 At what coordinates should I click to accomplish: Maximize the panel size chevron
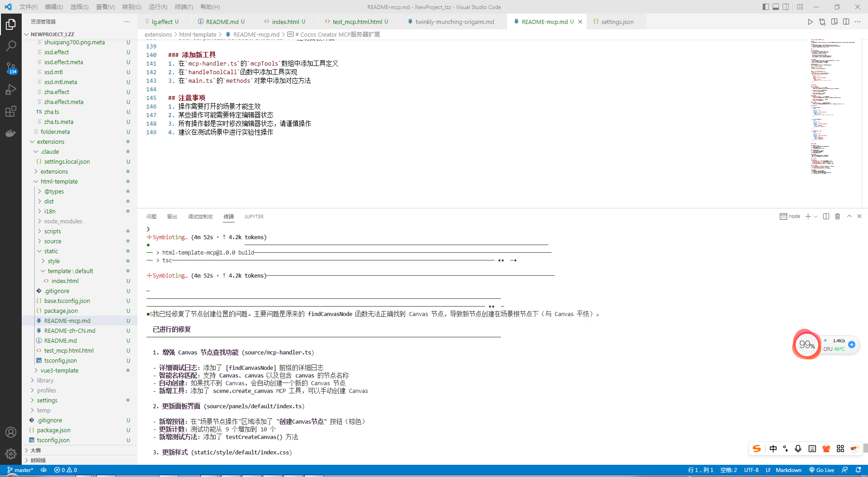(849, 217)
